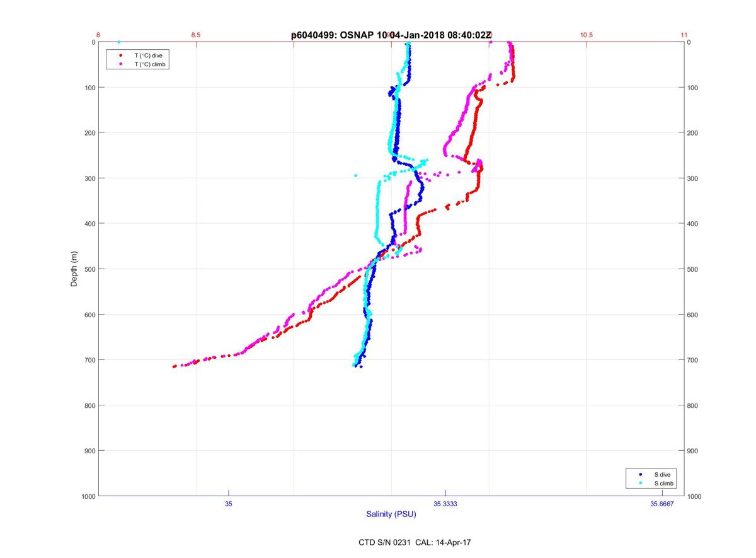This screenshot has height=558, width=756.
Task: Click the cyan marker in the salinity legend
Action: pyautogui.click(x=640, y=483)
